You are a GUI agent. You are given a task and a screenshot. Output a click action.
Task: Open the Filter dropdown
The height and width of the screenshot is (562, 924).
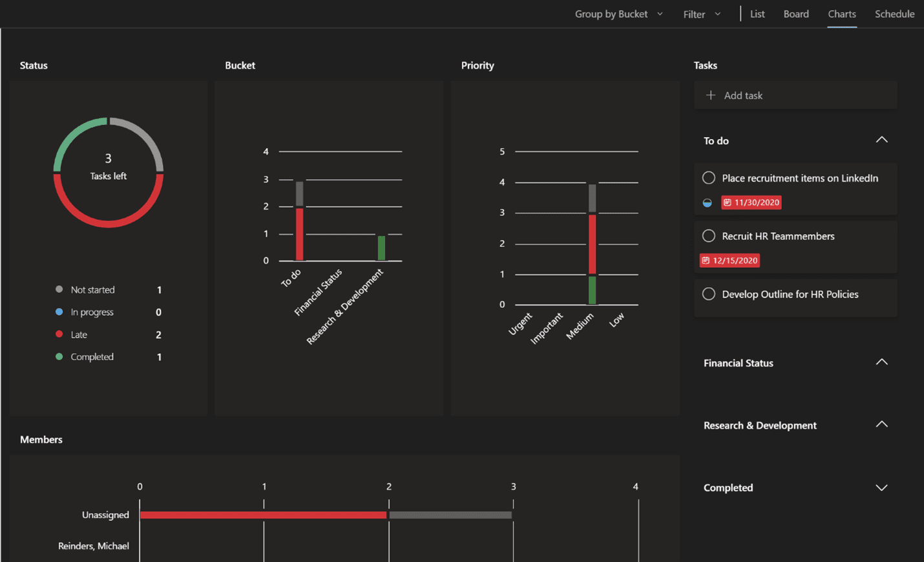(x=702, y=14)
